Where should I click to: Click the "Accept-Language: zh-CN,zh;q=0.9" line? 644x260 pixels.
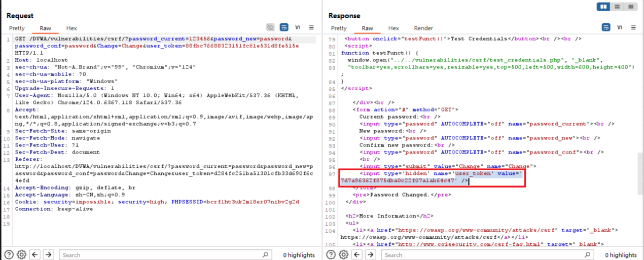[x=69, y=195]
